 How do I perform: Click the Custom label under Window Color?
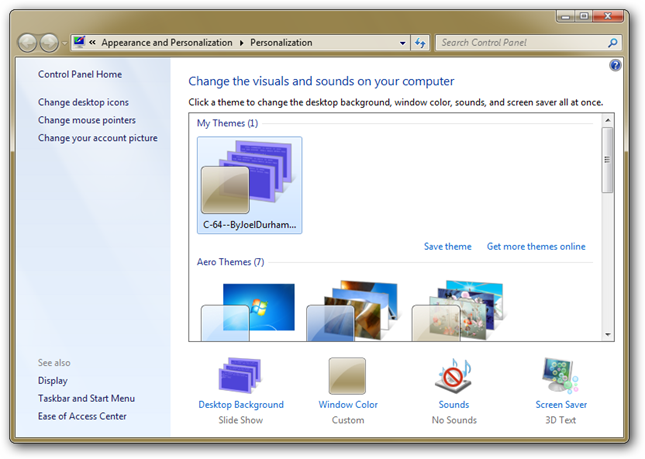[348, 420]
